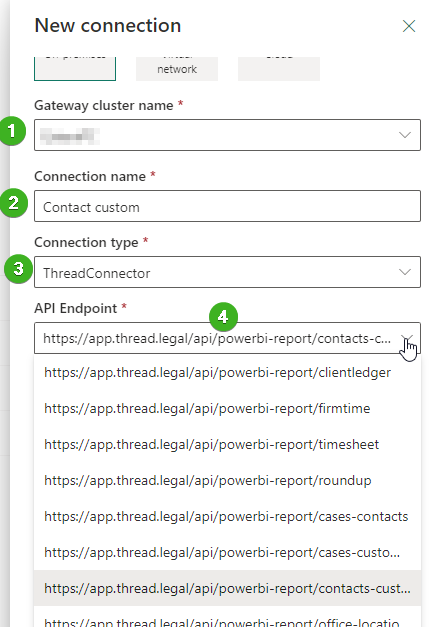Select the office-locatio... API endpoint option
433x627 pixels.
pos(227,617)
